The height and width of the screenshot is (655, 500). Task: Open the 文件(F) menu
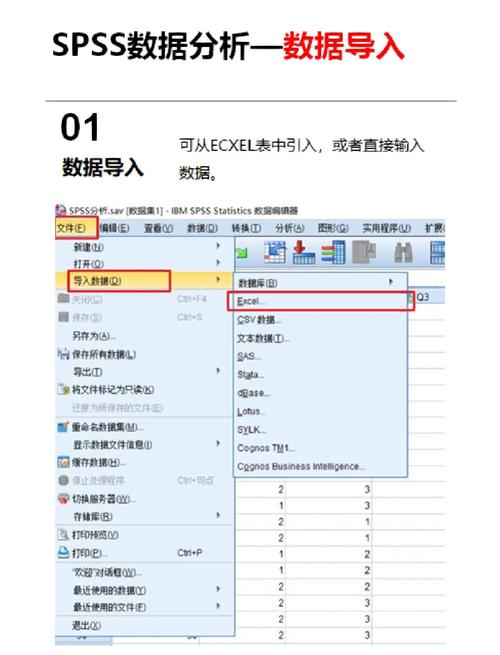tap(71, 228)
